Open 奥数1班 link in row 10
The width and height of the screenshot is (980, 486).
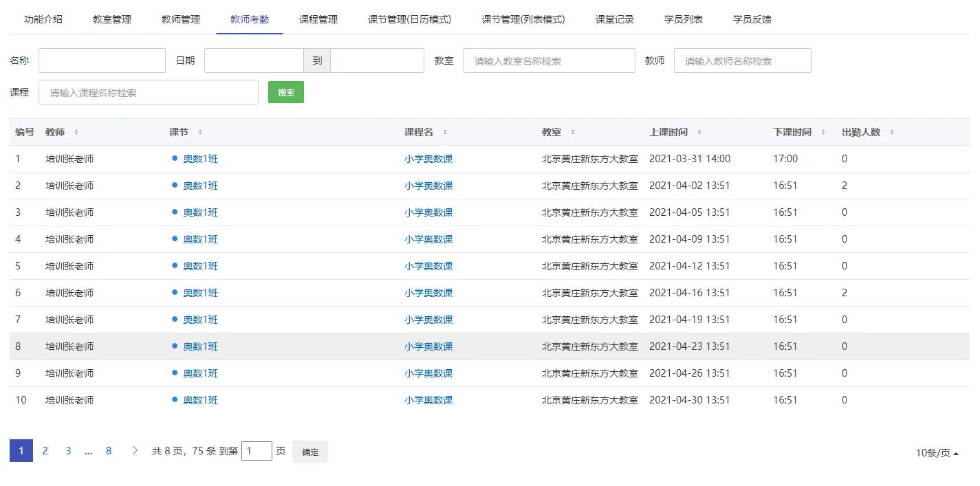[x=200, y=400]
